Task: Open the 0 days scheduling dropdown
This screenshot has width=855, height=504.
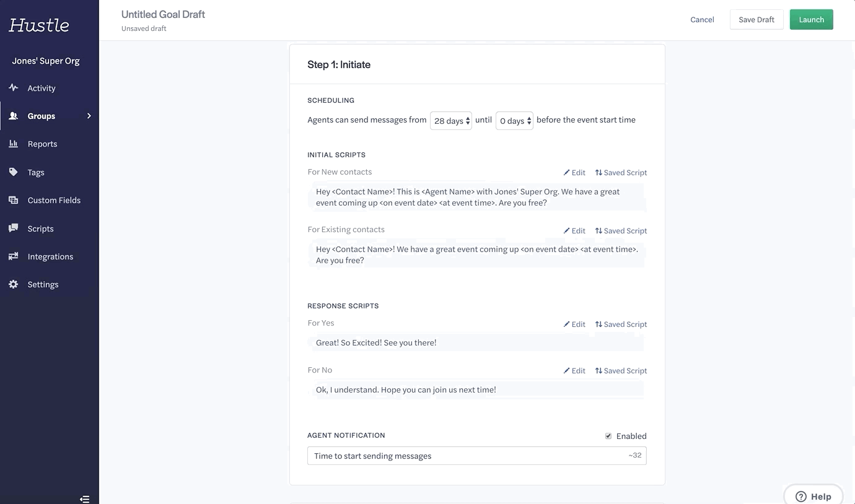Action: coord(514,121)
